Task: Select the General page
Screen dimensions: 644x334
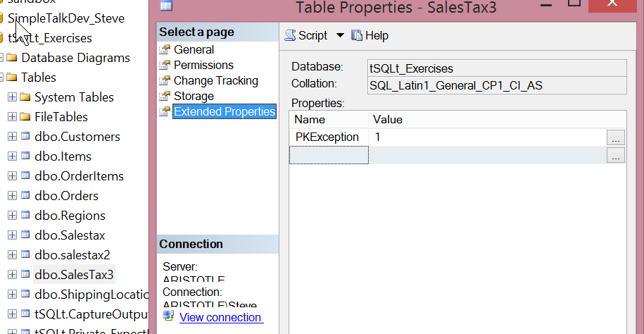Action: click(194, 50)
